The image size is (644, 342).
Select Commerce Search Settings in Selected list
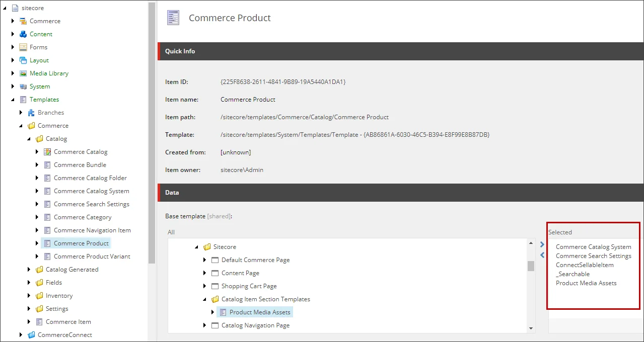(x=593, y=256)
